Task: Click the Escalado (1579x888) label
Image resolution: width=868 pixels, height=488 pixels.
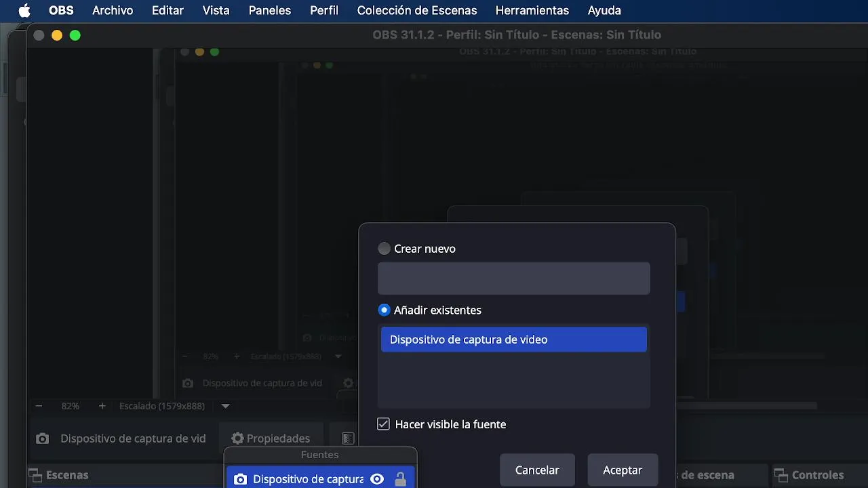Action: coord(162,406)
